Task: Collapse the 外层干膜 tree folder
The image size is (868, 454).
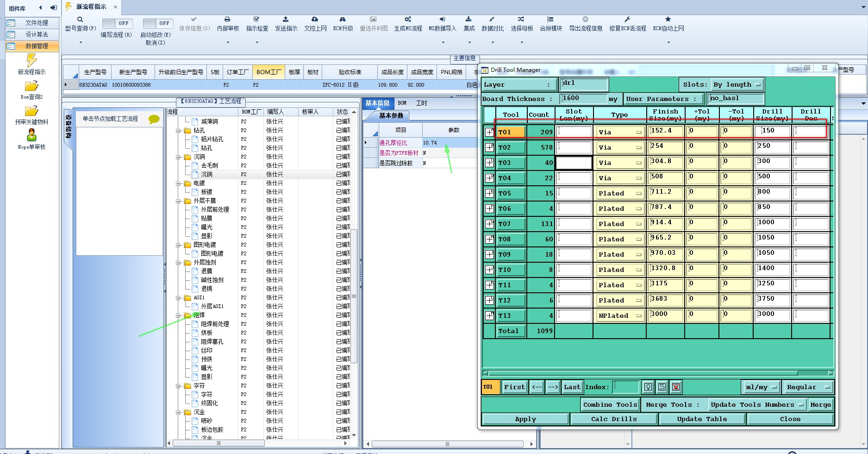Action: point(178,201)
